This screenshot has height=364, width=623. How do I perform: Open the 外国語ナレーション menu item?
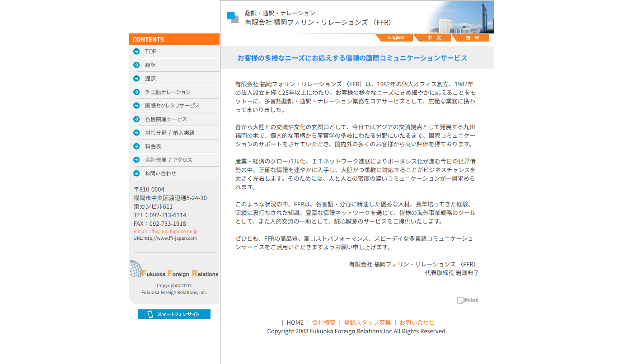click(x=174, y=92)
